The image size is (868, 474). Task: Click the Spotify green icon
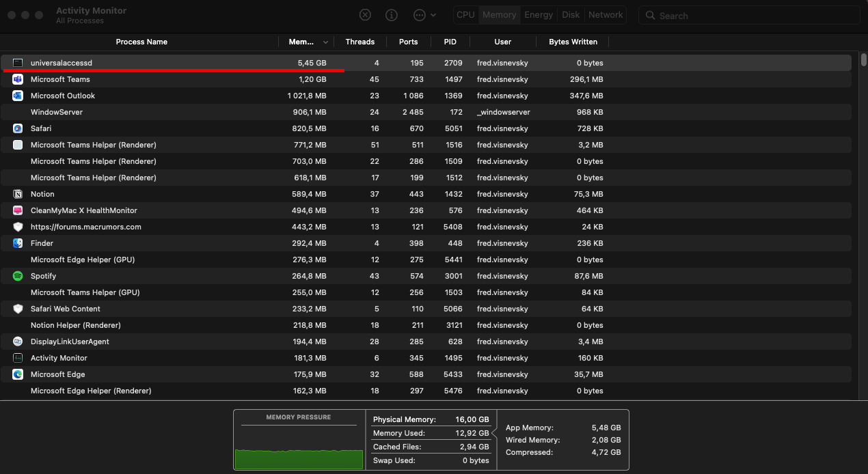point(18,276)
